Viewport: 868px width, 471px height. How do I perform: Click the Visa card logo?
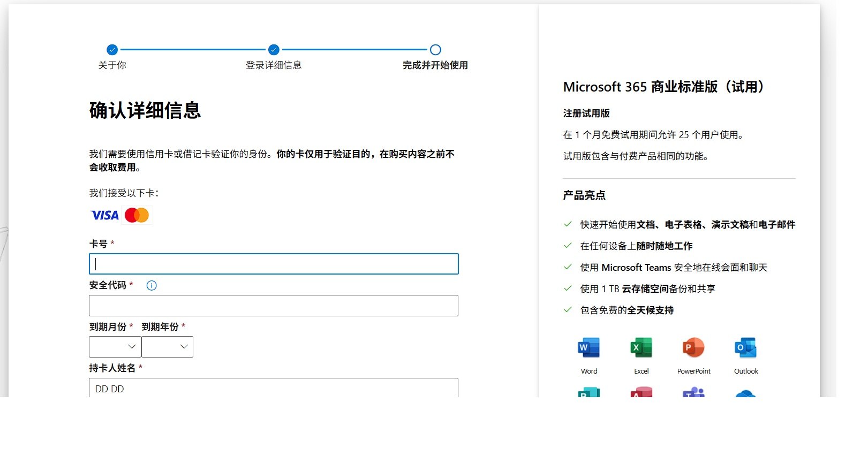(x=105, y=215)
